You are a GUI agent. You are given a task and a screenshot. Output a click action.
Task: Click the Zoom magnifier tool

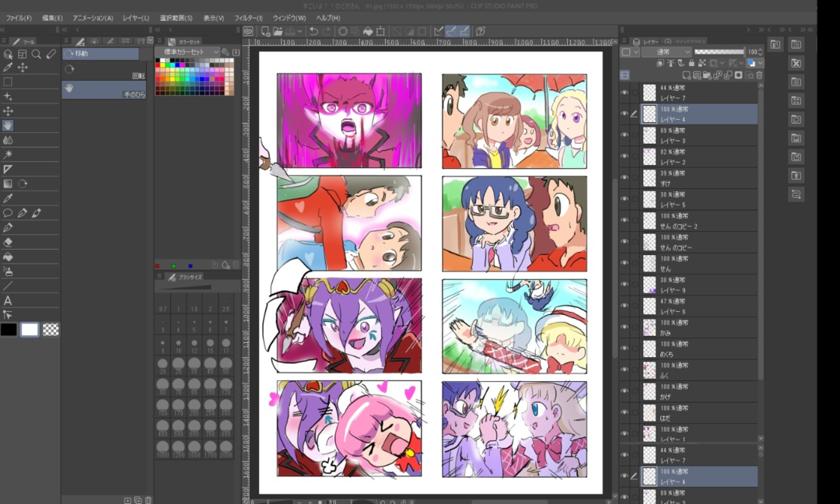tap(37, 54)
